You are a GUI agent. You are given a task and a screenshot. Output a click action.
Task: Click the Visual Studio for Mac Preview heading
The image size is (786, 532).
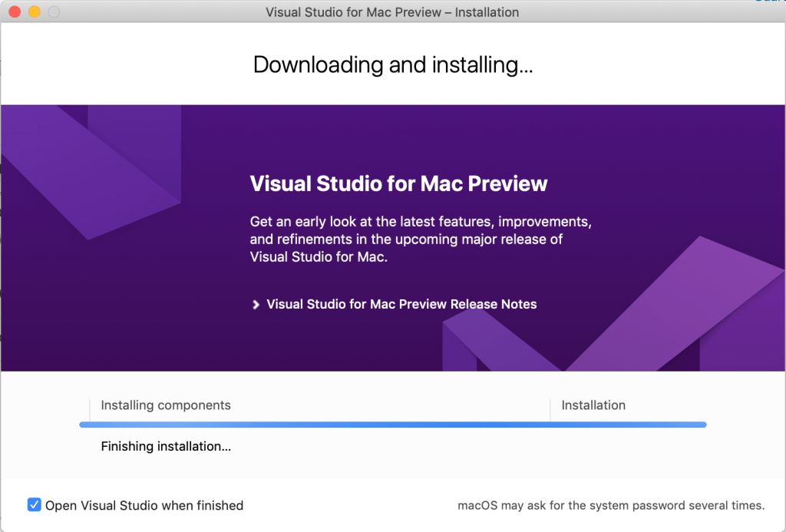398,183
